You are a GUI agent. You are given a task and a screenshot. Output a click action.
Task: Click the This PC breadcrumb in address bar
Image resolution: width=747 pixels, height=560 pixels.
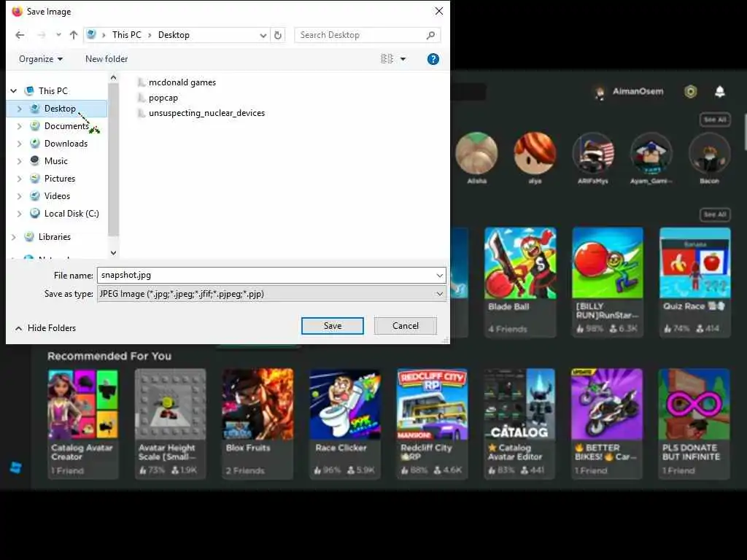click(127, 35)
